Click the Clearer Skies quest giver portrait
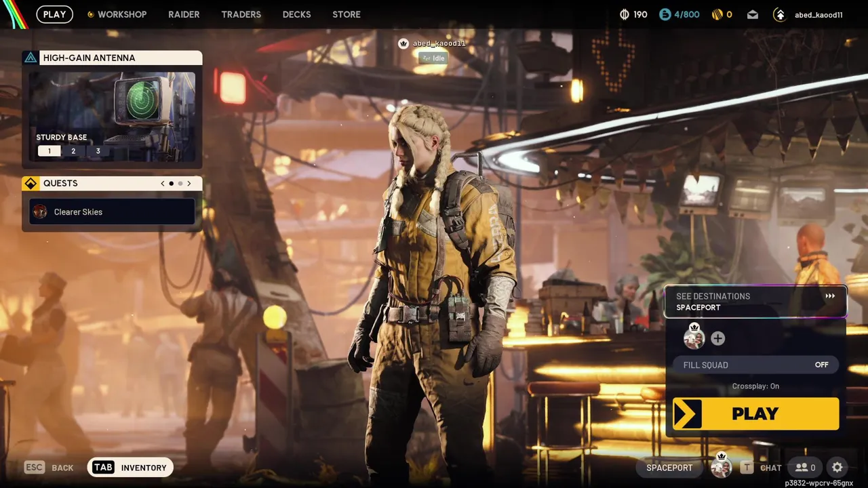Screen dimensions: 868x488 pyautogui.click(x=40, y=211)
